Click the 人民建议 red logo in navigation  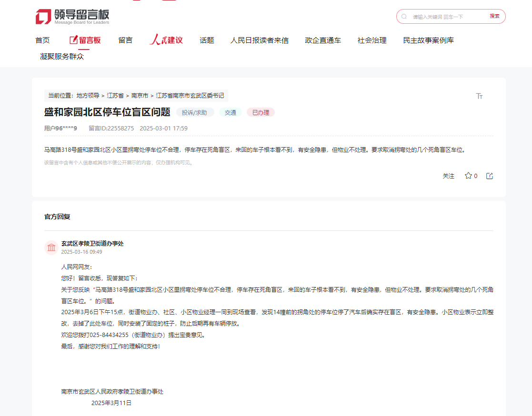click(x=166, y=40)
